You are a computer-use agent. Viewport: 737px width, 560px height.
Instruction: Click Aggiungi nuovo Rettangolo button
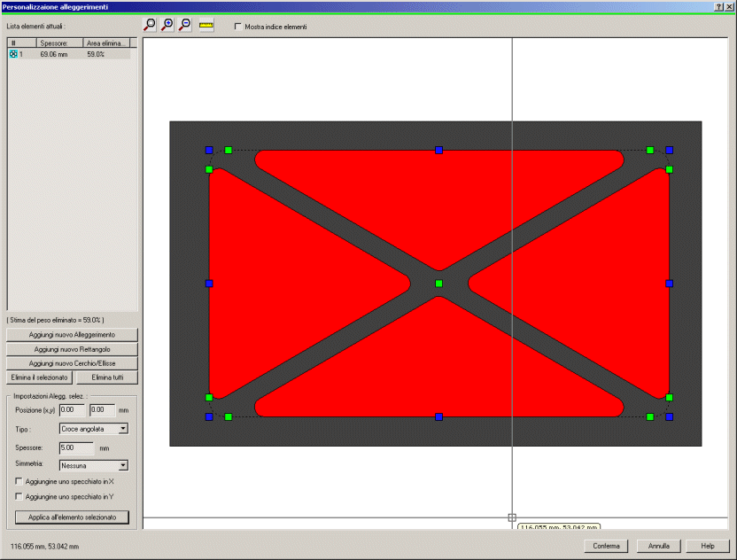tap(72, 349)
